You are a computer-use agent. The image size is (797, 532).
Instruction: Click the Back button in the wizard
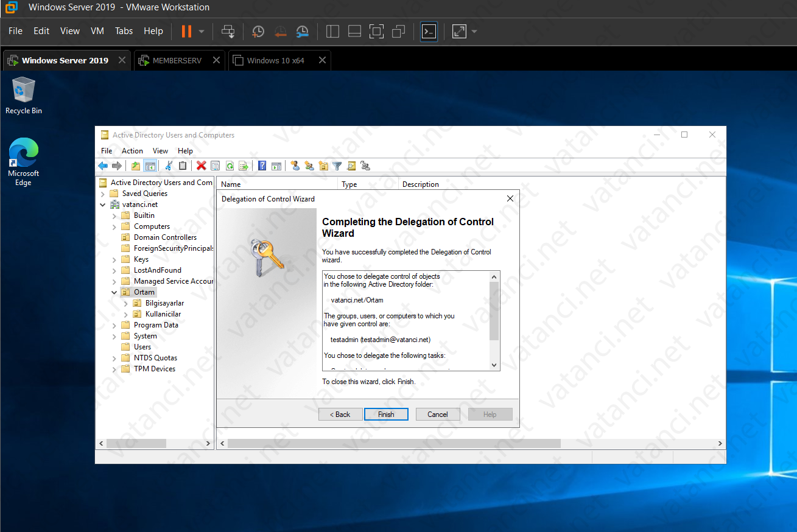point(340,414)
